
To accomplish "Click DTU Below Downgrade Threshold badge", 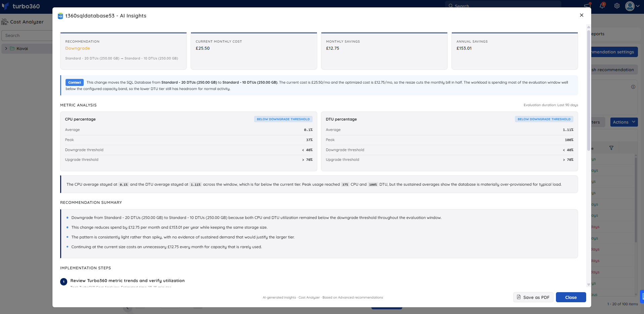I will tap(544, 119).
